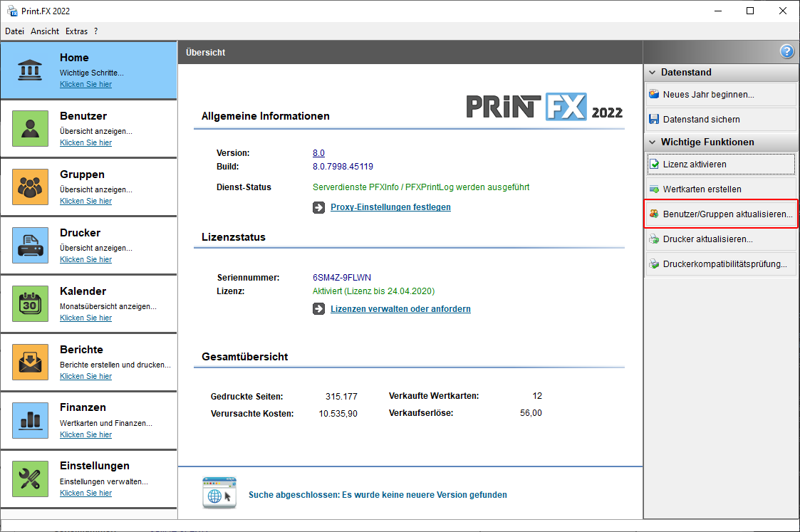The height and width of the screenshot is (532, 800).
Task: Click the serial number 6SM4Z-9FLWN
Action: point(342,278)
